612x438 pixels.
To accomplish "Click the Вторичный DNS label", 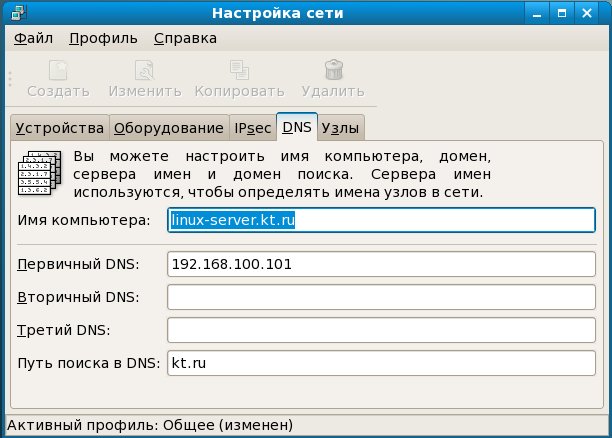I will [x=78, y=297].
